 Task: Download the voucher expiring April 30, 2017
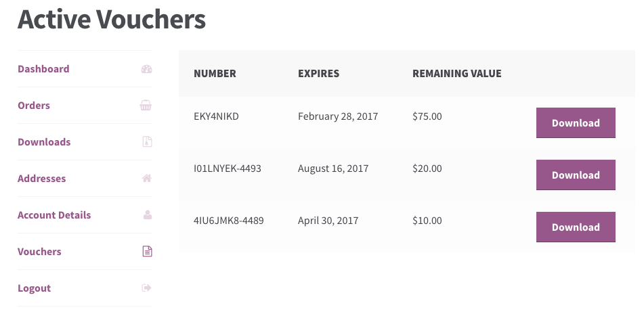(x=576, y=227)
